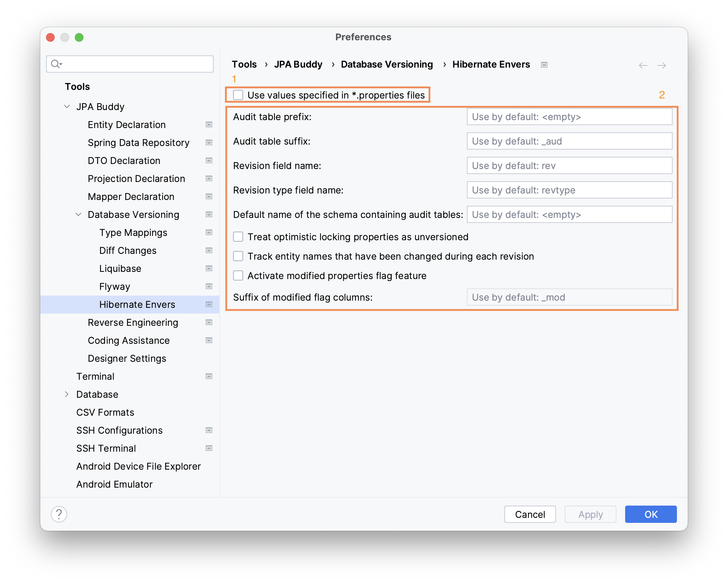Open Flyway settings page

pyautogui.click(x=115, y=286)
